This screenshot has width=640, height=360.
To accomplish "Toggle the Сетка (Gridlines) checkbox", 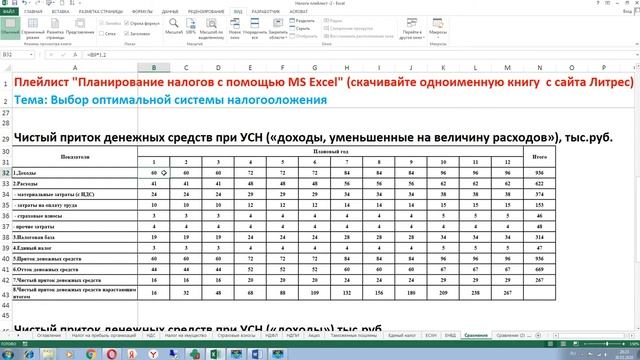I will pos(108,33).
